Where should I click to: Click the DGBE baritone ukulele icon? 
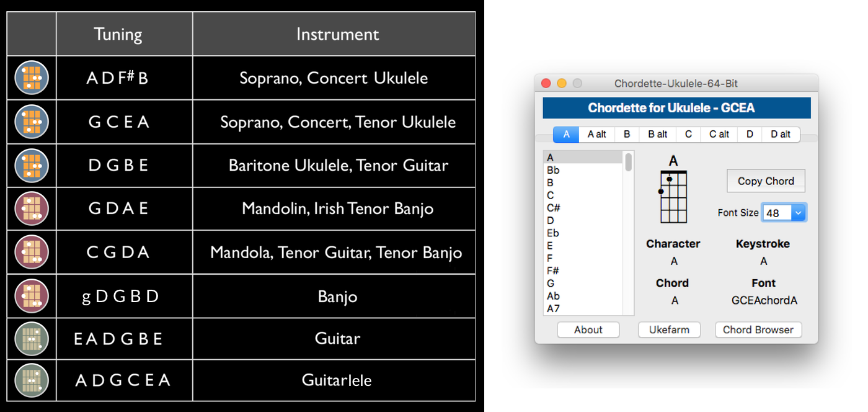[32, 166]
